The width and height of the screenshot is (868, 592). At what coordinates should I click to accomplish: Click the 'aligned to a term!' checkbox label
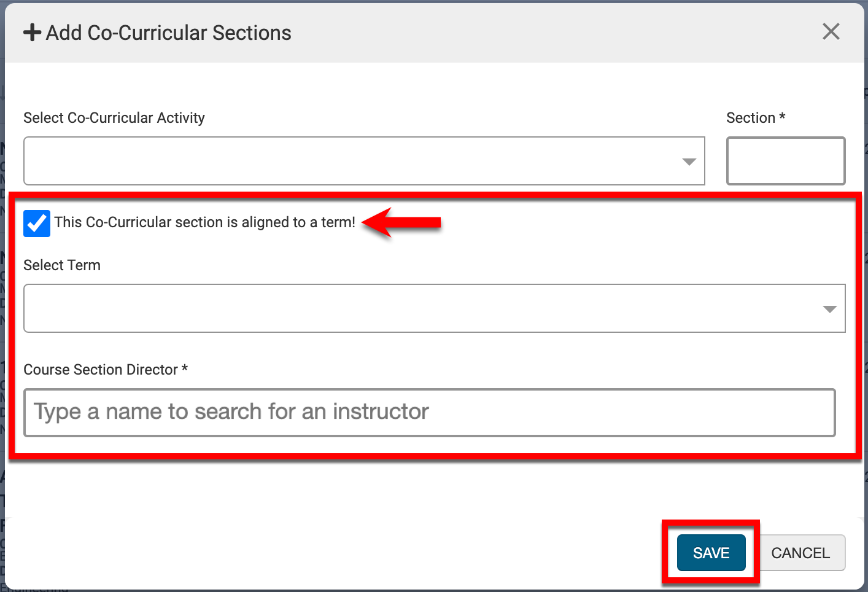click(204, 222)
